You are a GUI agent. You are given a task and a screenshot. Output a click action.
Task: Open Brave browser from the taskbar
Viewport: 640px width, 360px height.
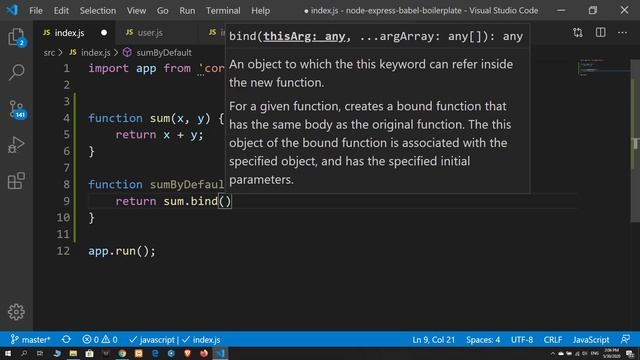click(187, 353)
